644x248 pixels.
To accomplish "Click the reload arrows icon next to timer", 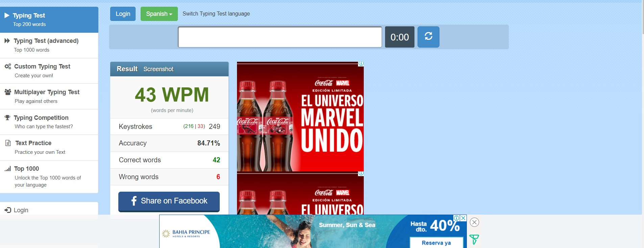I will tap(428, 36).
